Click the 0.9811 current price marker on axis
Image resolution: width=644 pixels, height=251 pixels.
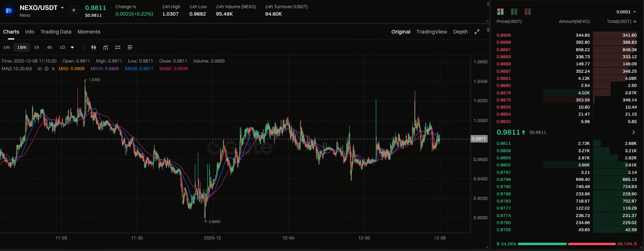[479, 139]
